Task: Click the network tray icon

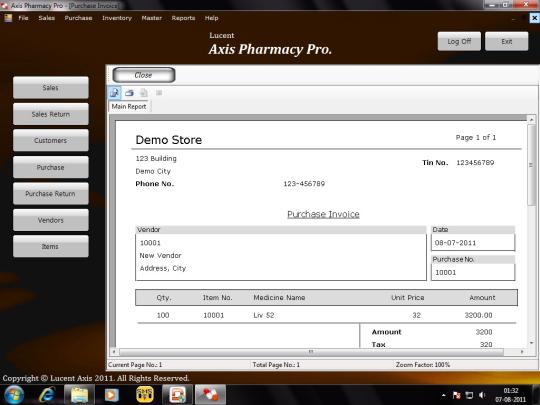Action: click(469, 395)
